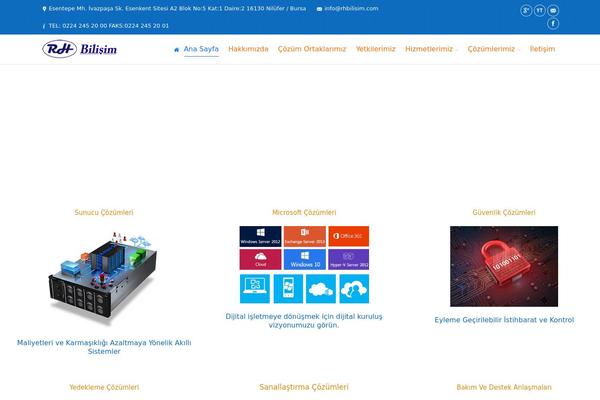Click 'Maliyetleri ve Karmaşıklığı Azaltmaya Yönelik' text
The width and height of the screenshot is (600, 400).
click(x=95, y=343)
